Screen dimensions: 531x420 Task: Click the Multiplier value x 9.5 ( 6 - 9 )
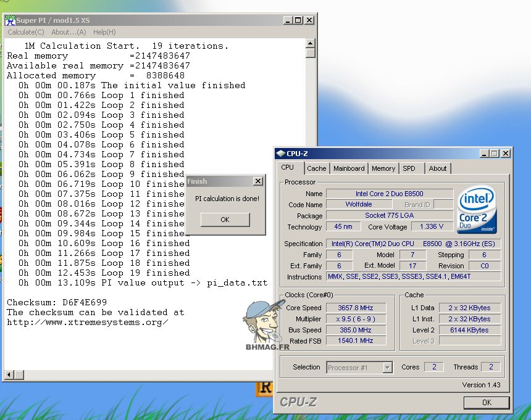click(x=356, y=319)
